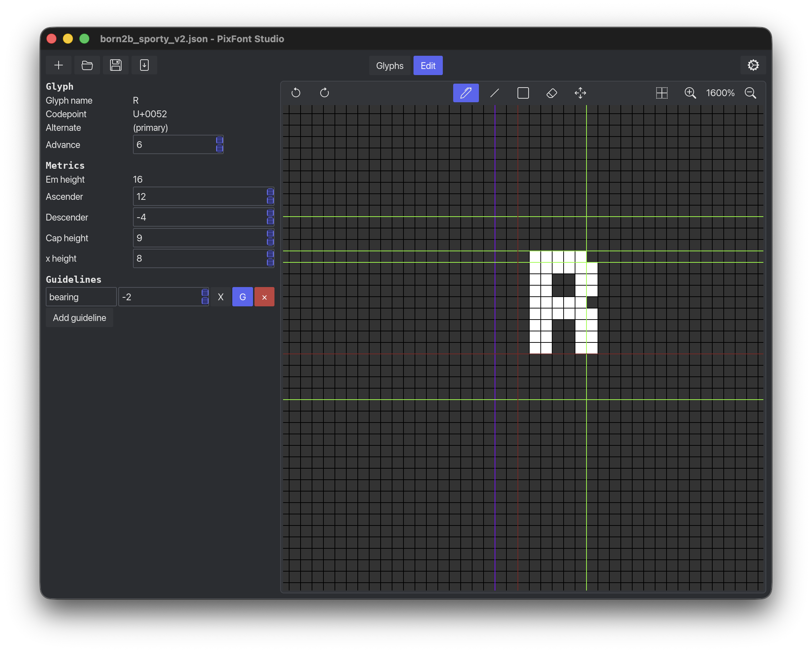The width and height of the screenshot is (812, 652).
Task: Zoom in on the glyph canvas
Action: [x=690, y=93]
